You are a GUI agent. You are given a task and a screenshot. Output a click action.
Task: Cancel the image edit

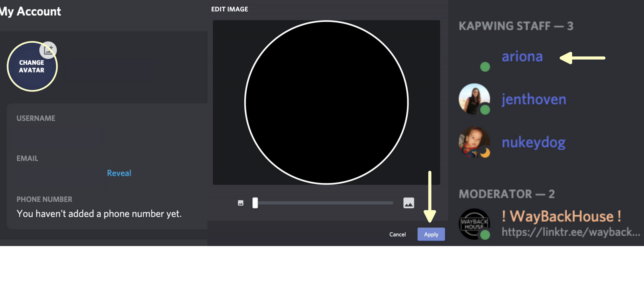click(x=397, y=234)
